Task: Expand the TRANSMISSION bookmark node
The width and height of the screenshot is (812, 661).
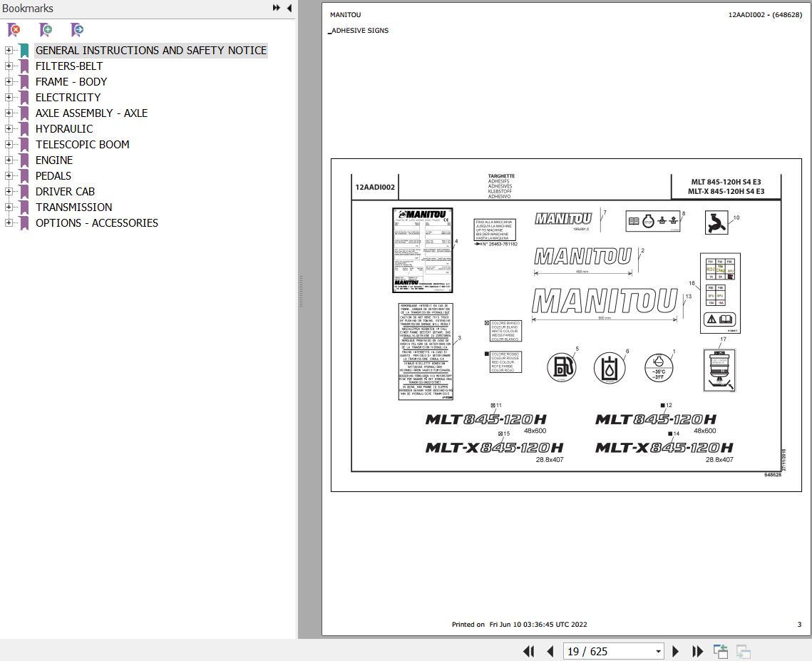Action: pyautogui.click(x=9, y=207)
